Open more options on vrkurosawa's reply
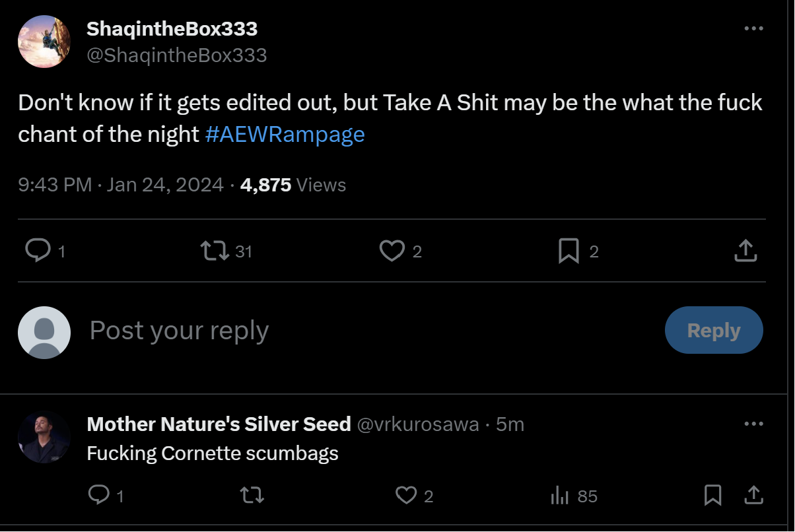Screen dimensions: 795x532 coord(753,424)
